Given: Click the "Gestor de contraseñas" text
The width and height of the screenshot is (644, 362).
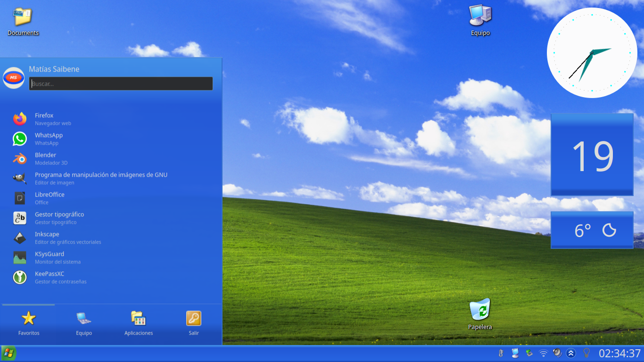Looking at the screenshot, I should coord(61,282).
